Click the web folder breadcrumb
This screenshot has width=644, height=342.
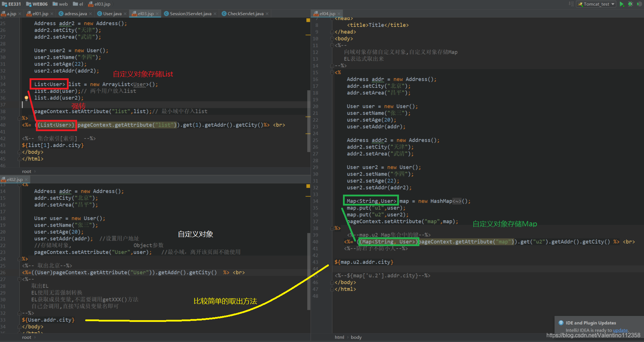pos(60,4)
